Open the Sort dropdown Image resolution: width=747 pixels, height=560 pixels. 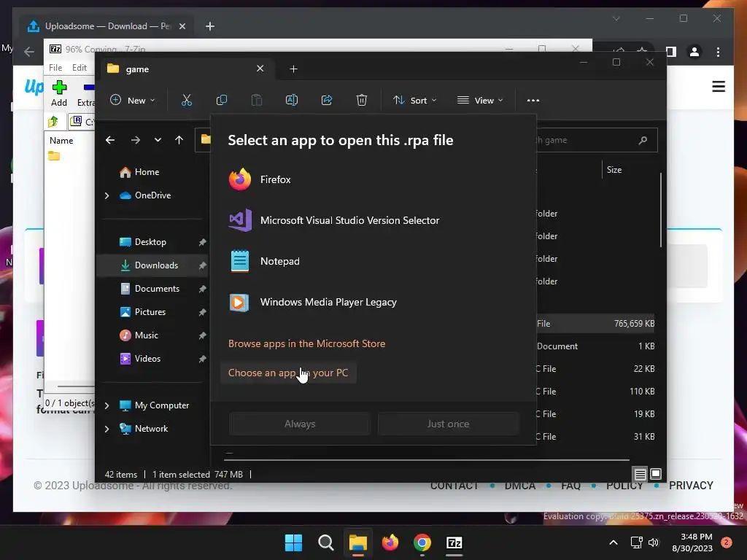[x=414, y=101]
